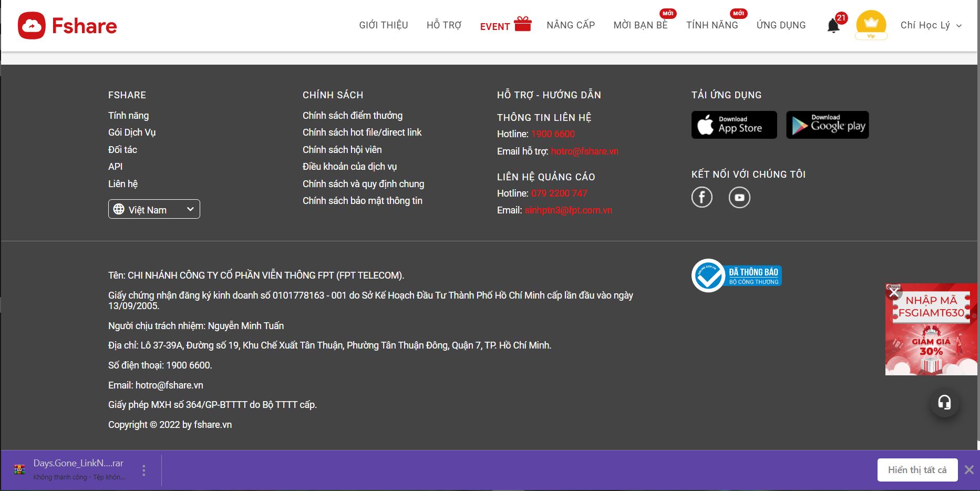Image resolution: width=980 pixels, height=491 pixels.
Task: Download from the App Store badge
Action: [x=734, y=125]
